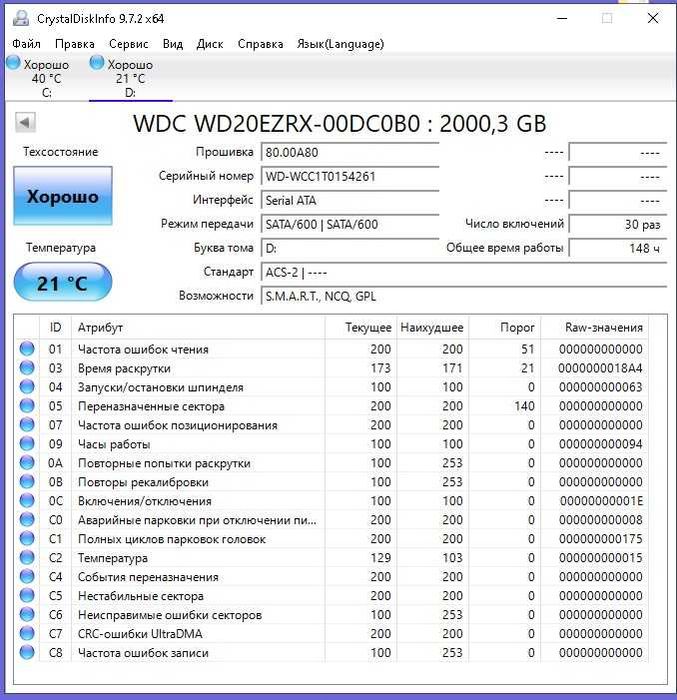Open the Правка menu

(x=75, y=44)
